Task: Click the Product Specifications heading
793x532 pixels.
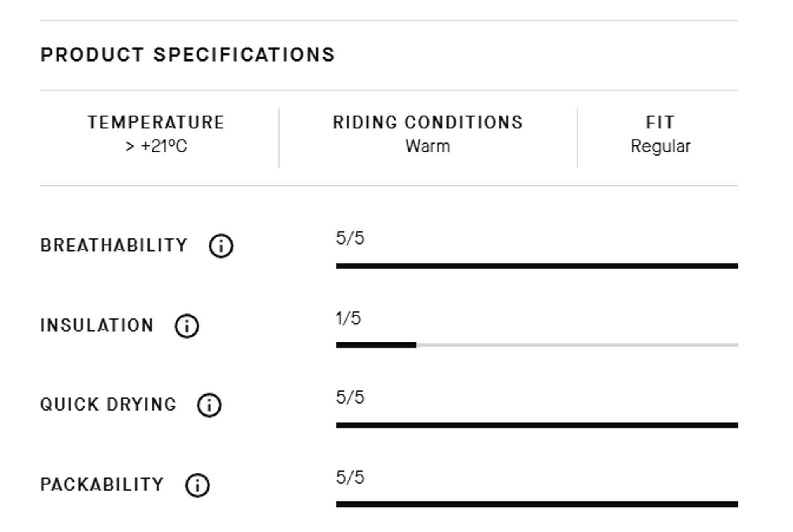Action: [188, 55]
